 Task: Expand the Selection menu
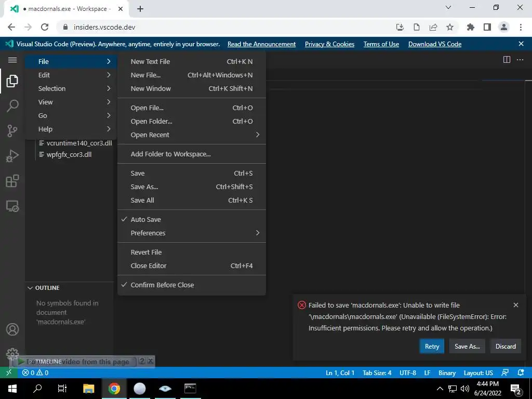pos(71,88)
